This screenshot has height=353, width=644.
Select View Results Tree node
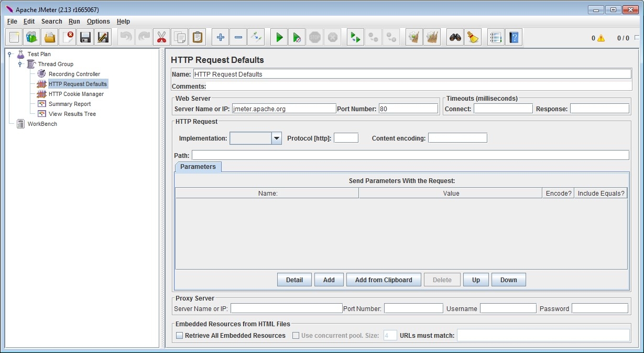tap(72, 114)
